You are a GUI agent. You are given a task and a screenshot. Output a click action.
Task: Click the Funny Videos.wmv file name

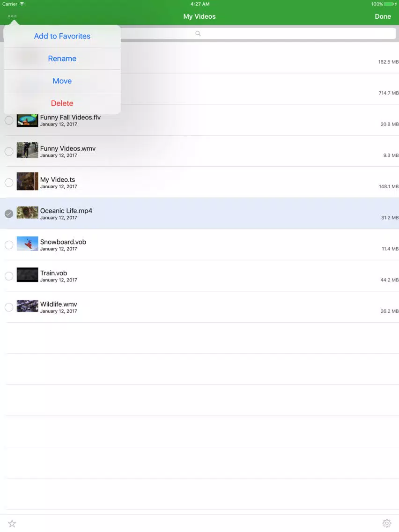point(68,148)
